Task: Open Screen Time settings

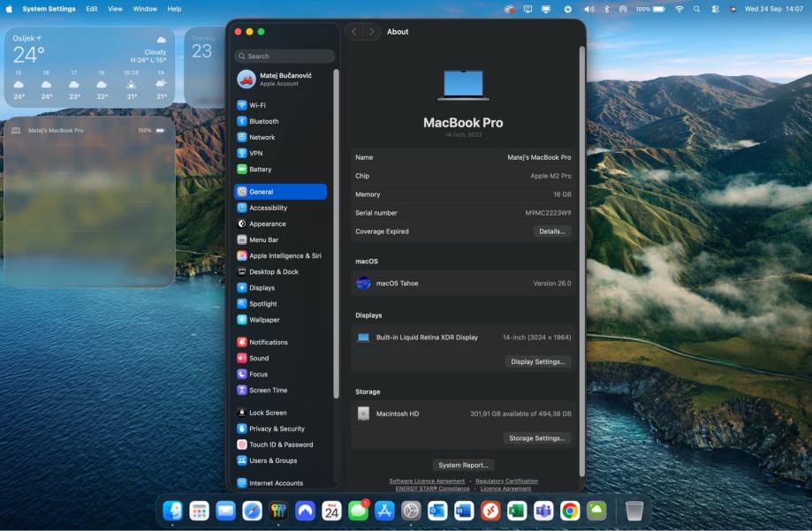Action: [x=268, y=390]
